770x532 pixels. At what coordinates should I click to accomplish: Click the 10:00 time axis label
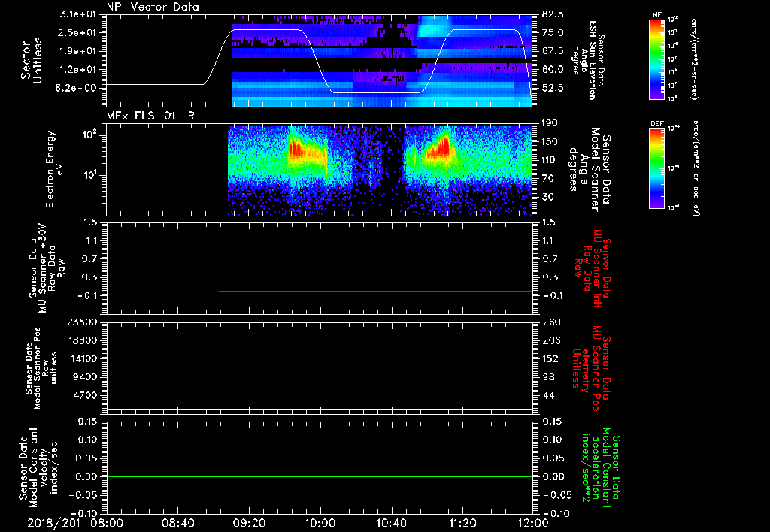coord(320,523)
